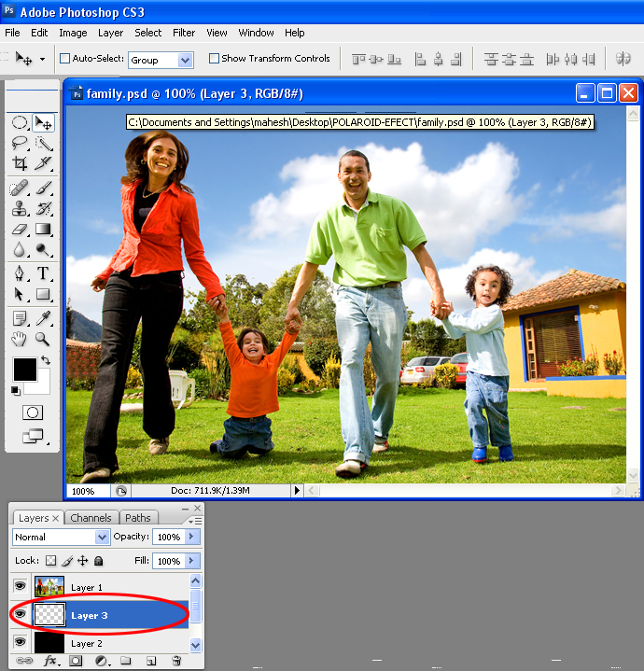
Task: Check Show Transform Controls
Action: click(x=215, y=59)
